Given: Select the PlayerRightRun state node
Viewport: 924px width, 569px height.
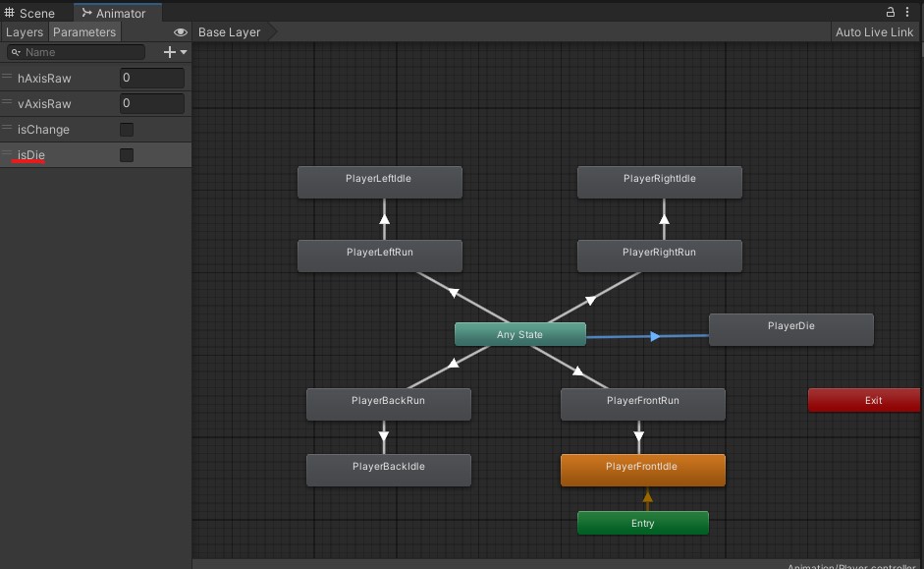Looking at the screenshot, I should point(660,256).
